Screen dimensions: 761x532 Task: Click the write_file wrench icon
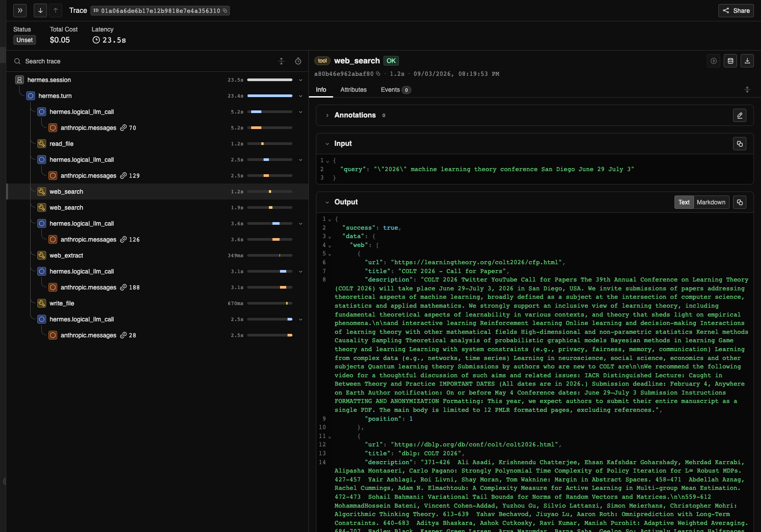pyautogui.click(x=42, y=303)
